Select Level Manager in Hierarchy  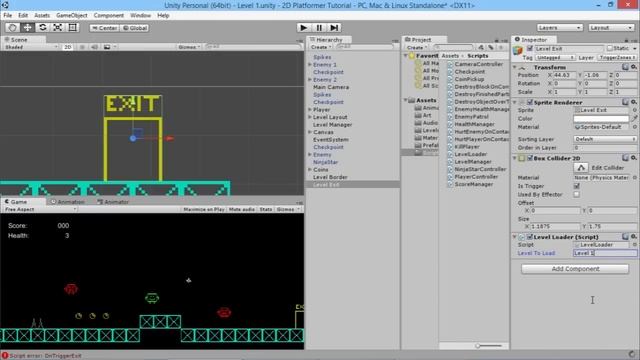point(332,124)
